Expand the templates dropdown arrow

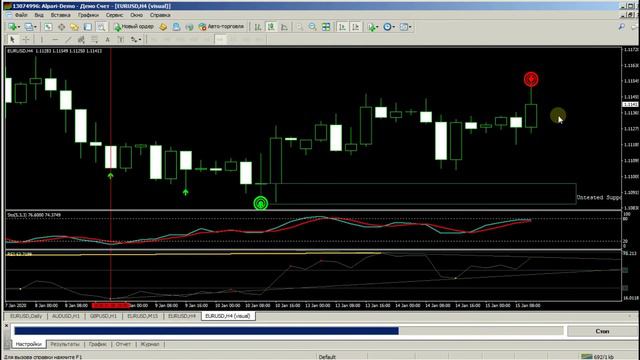pyautogui.click(x=410, y=27)
